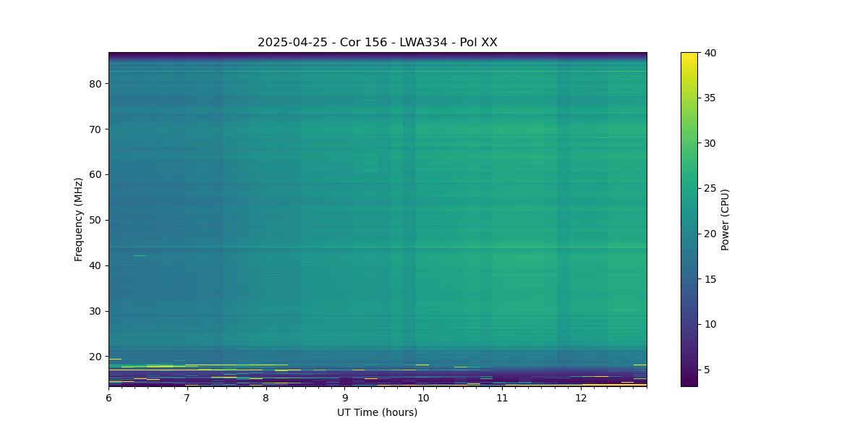Click the plot title '2025-04-25 - Cor 156 - LWA334 - Pol XX'
This screenshot has height=434, width=868.
(377, 43)
